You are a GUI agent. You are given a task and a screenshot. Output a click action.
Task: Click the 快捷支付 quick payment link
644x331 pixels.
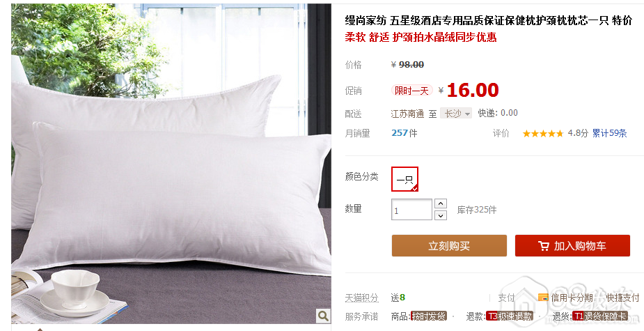point(622,298)
